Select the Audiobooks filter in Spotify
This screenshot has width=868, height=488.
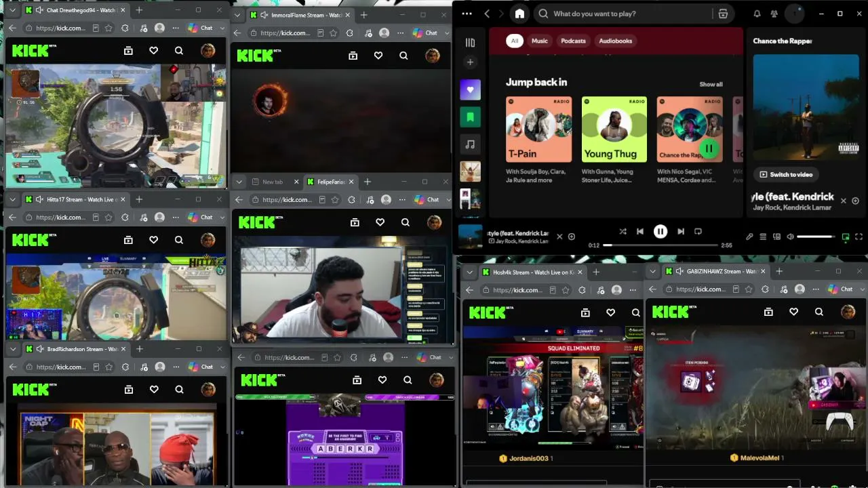click(x=615, y=41)
